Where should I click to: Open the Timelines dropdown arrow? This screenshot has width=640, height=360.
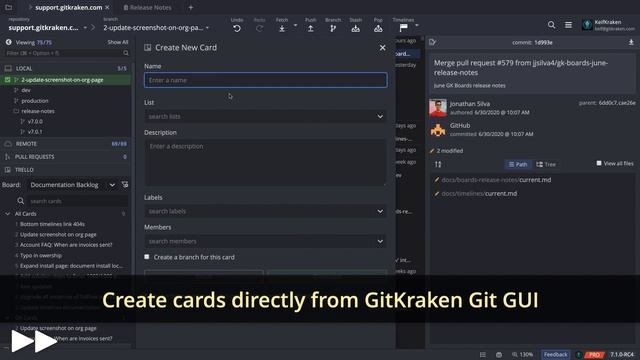tap(416, 25)
